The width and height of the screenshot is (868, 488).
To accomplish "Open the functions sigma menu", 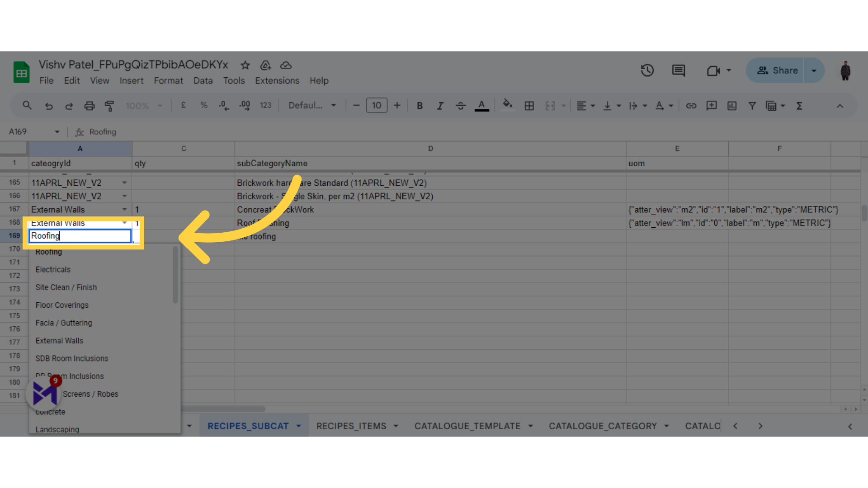I will click(x=799, y=106).
